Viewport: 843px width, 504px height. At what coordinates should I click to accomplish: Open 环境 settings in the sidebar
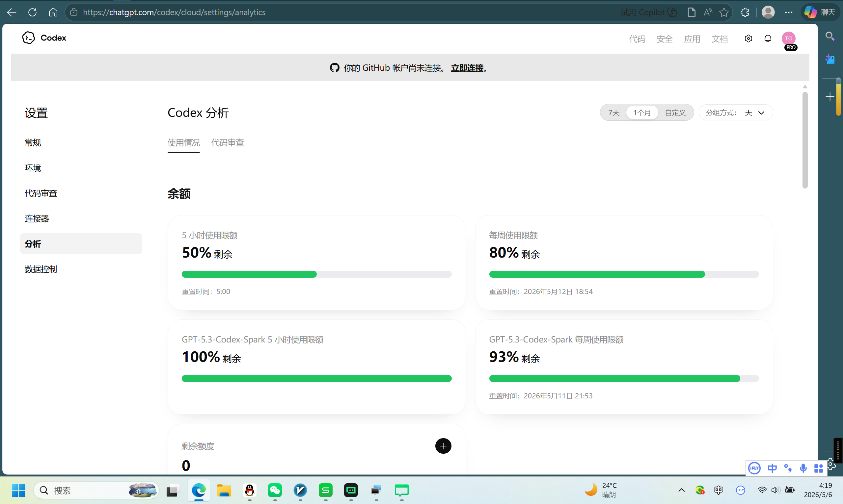click(x=33, y=168)
